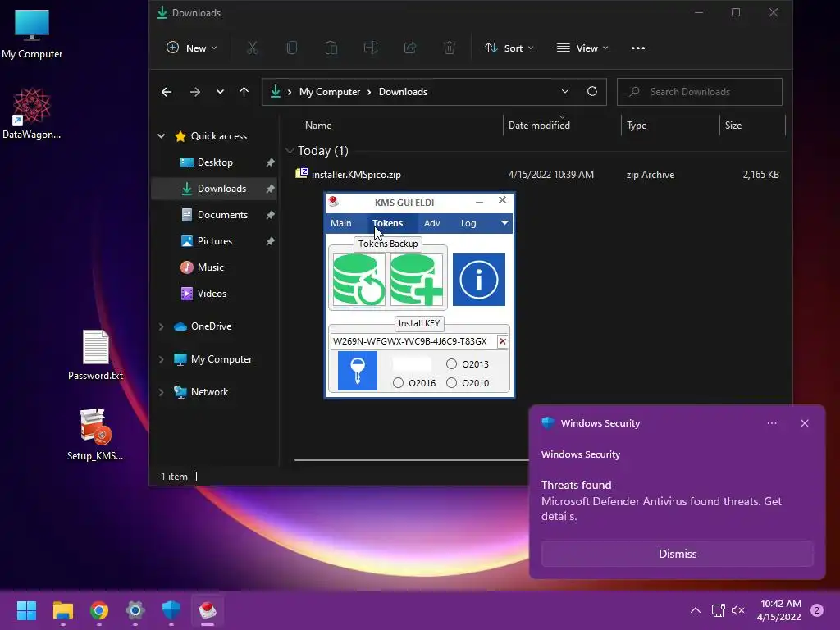Click the Delete trash icon in toolbar
The image size is (840, 630).
tap(450, 48)
